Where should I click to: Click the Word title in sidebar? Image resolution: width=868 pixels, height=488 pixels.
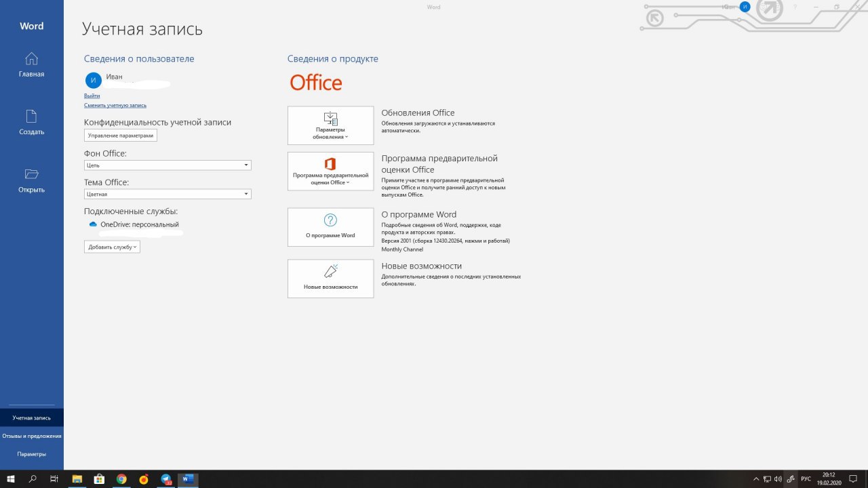[x=31, y=26]
